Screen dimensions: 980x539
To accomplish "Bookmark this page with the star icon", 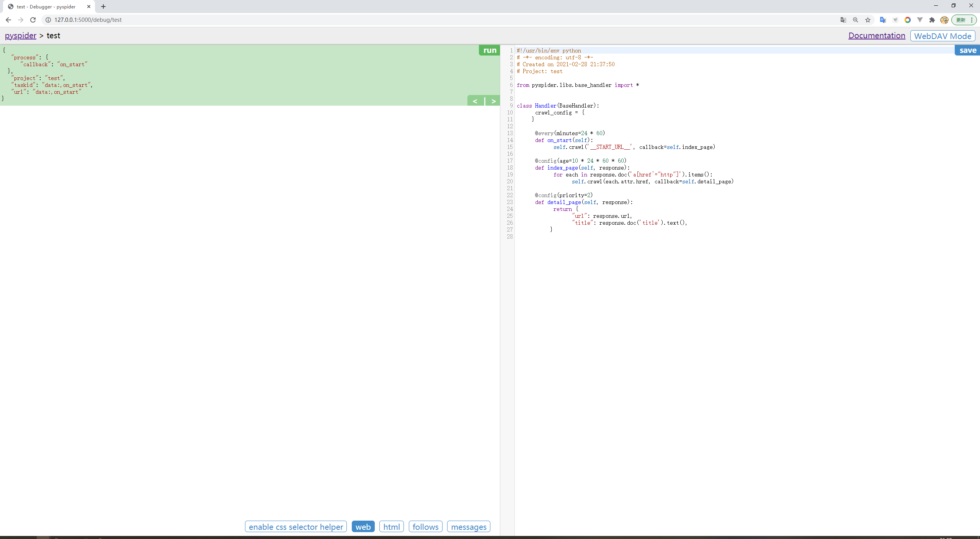I will (868, 20).
